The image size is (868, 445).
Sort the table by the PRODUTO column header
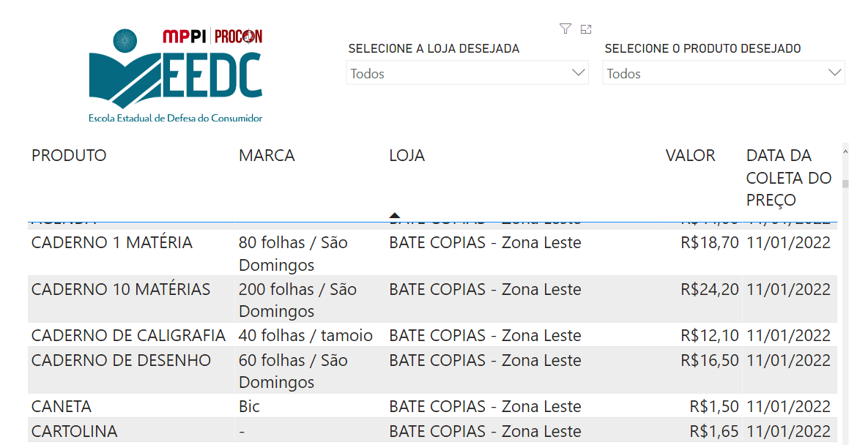point(69,156)
